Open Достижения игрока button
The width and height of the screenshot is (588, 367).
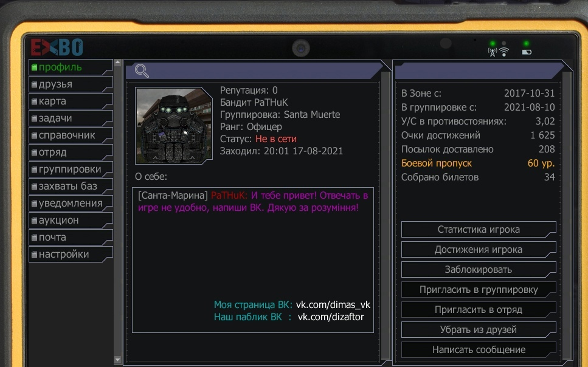tap(479, 250)
